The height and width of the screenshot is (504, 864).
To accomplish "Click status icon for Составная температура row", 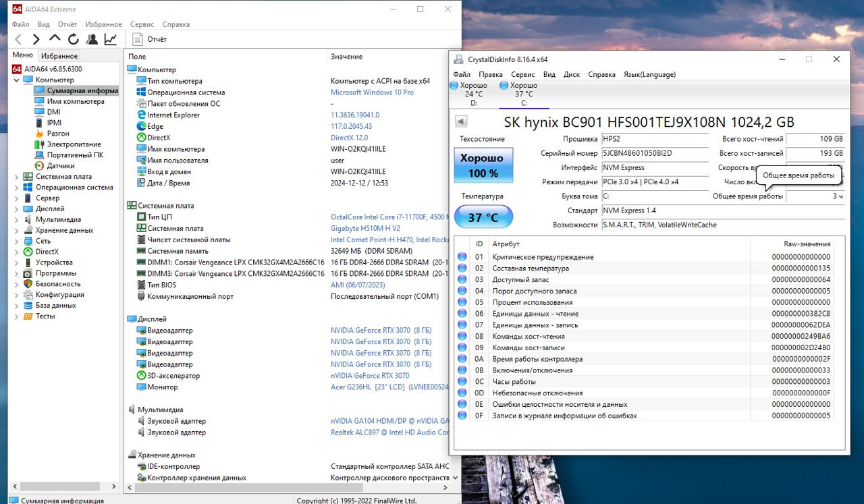I will [x=462, y=268].
